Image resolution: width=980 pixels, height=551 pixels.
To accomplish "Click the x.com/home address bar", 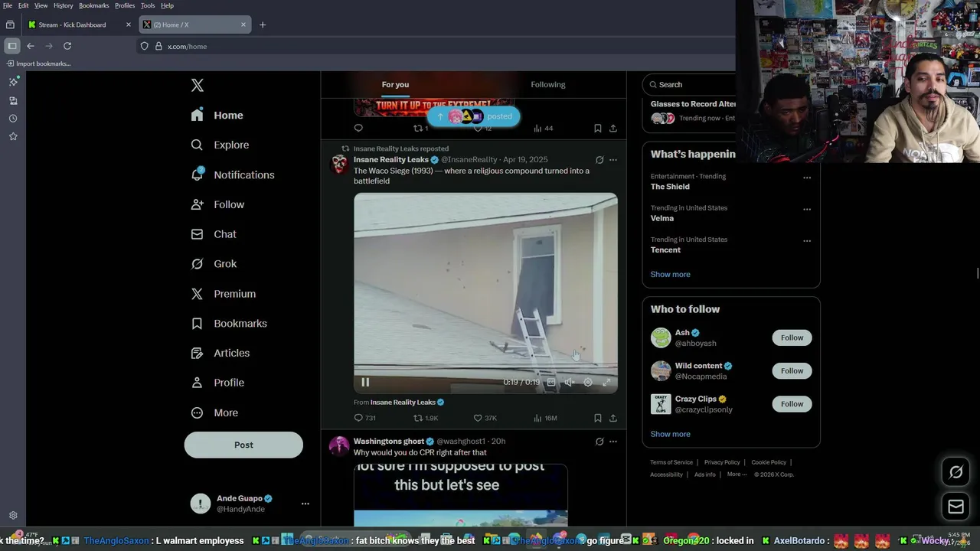I will point(436,46).
